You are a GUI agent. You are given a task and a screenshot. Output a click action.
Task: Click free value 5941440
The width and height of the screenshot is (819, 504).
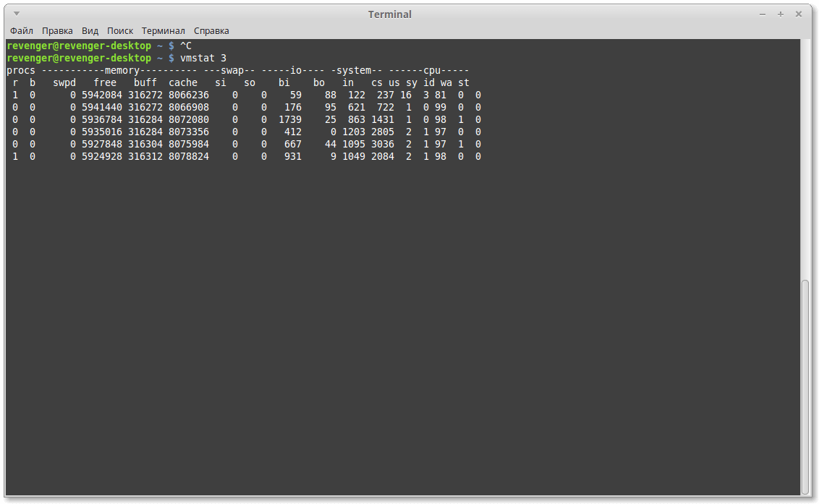pos(102,107)
